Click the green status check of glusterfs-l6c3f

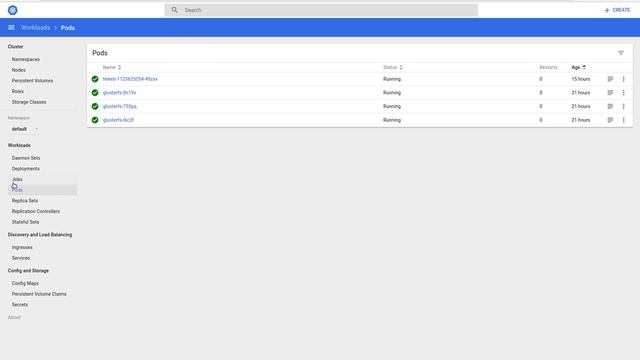click(95, 120)
